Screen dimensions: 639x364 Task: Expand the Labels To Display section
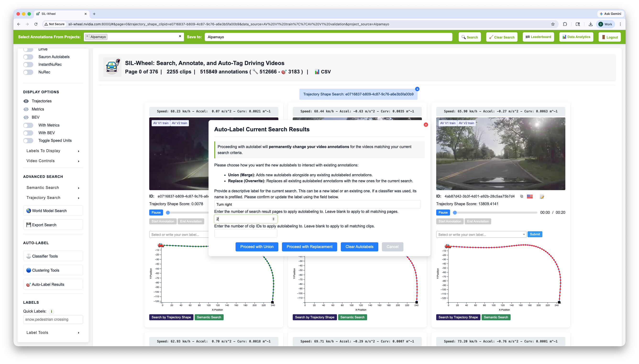pyautogui.click(x=53, y=151)
